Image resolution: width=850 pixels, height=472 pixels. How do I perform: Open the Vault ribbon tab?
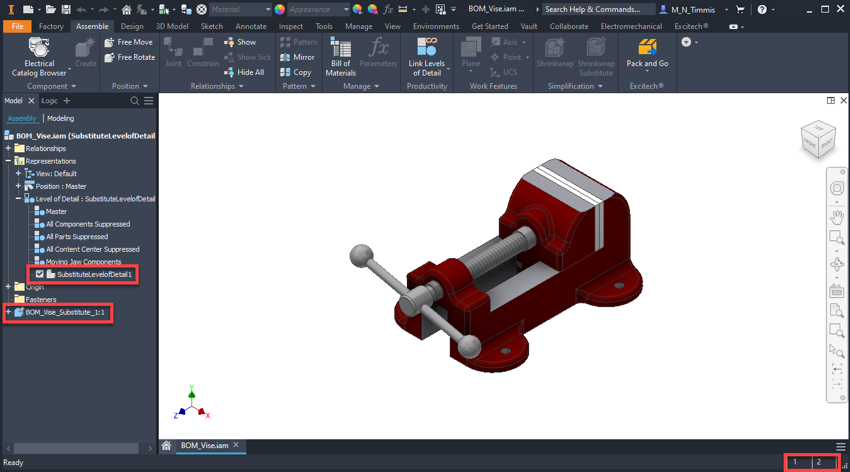pyautogui.click(x=529, y=26)
